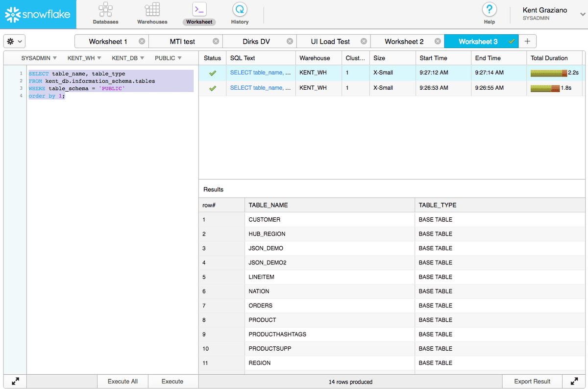The width and height of the screenshot is (588, 389).
Task: Switch to the Worksheet 2 tab
Action: [404, 41]
